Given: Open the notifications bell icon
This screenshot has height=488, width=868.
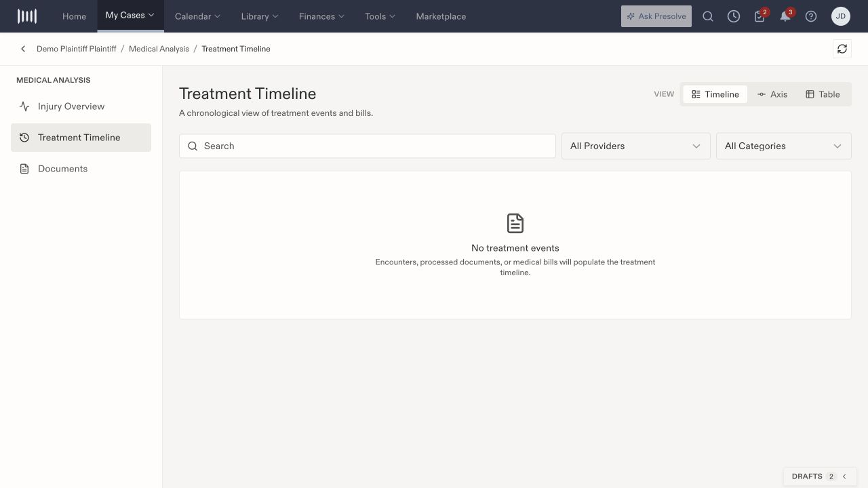Looking at the screenshot, I should click(x=786, y=16).
